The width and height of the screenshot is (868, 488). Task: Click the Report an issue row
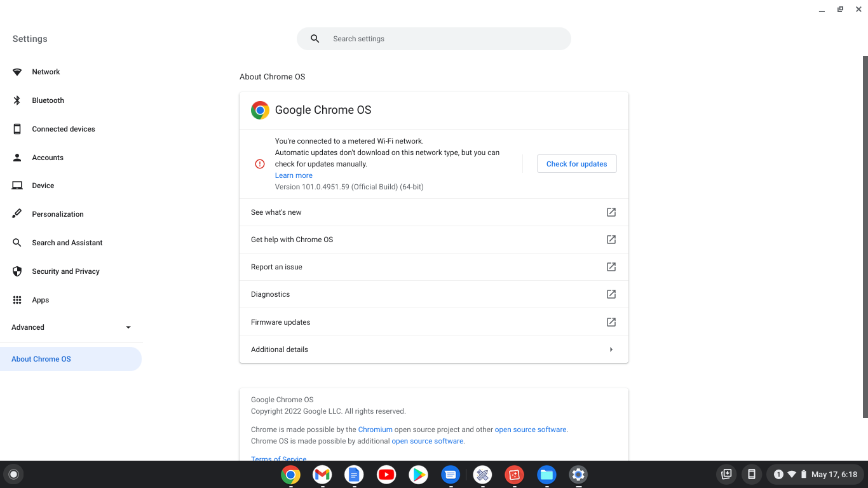point(434,267)
